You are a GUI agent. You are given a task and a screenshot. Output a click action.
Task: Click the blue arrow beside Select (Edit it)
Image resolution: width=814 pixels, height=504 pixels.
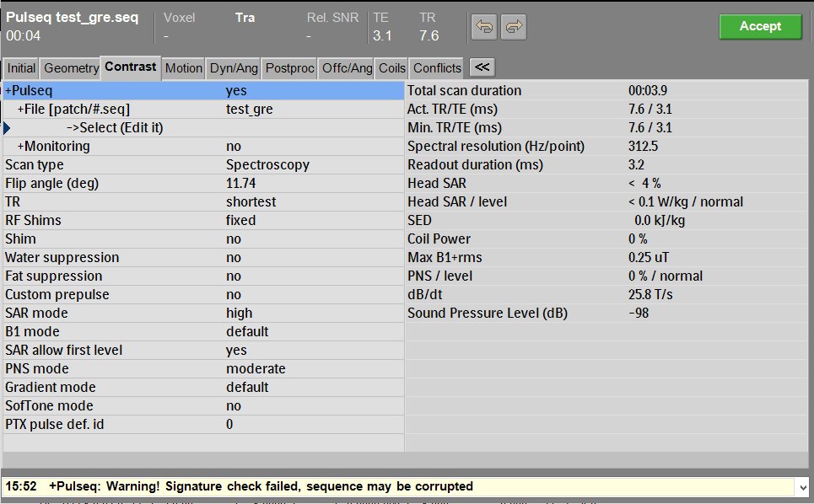pyautogui.click(x=7, y=127)
